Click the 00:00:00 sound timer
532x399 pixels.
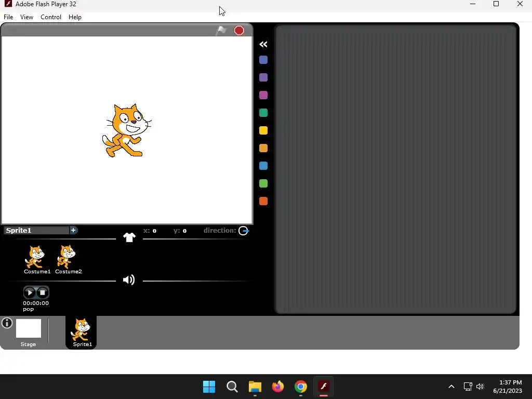(36, 303)
